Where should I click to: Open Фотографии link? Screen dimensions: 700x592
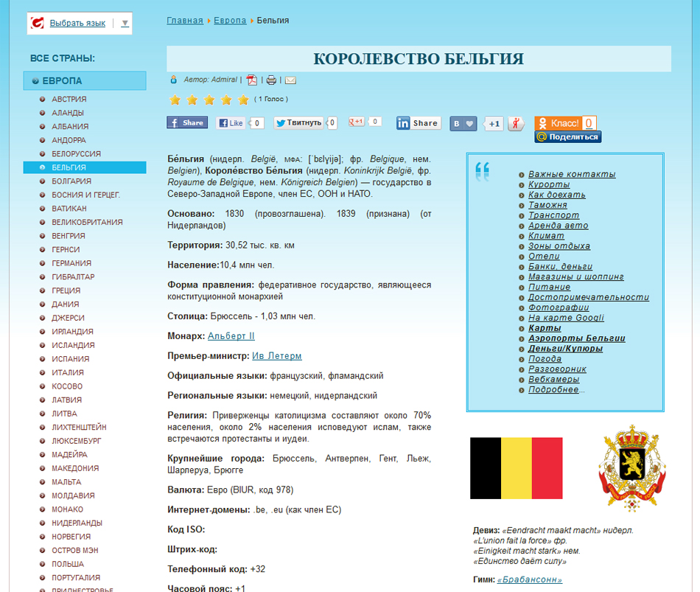(559, 308)
